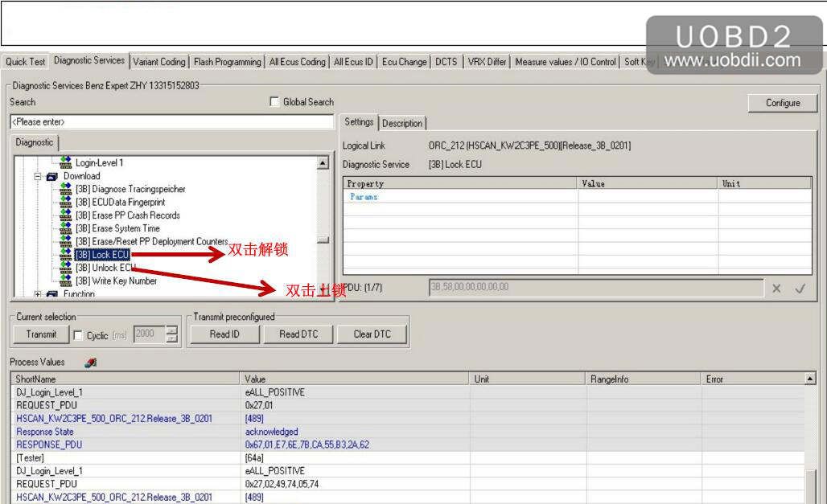Click the Response State row
Screen dimensions: 827x504
[x=408, y=432]
